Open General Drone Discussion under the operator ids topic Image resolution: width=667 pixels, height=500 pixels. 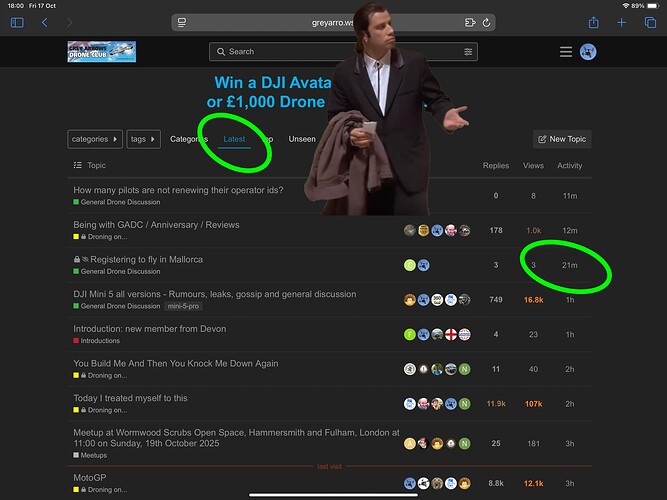click(117, 202)
